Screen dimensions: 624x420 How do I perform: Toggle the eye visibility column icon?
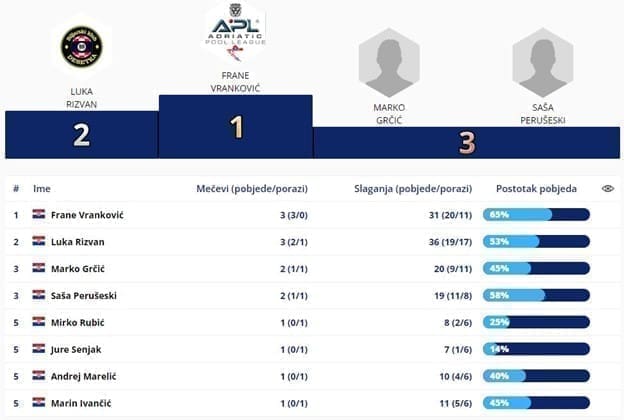click(x=608, y=187)
